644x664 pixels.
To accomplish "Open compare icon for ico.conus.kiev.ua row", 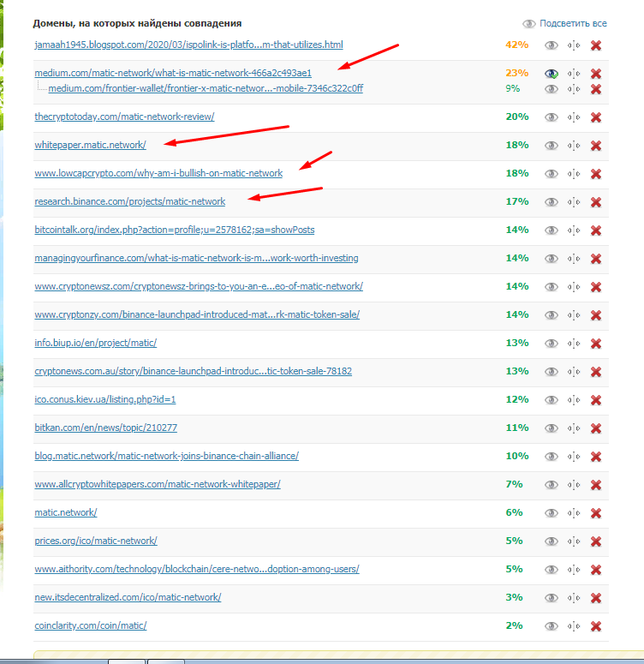I will point(574,400).
